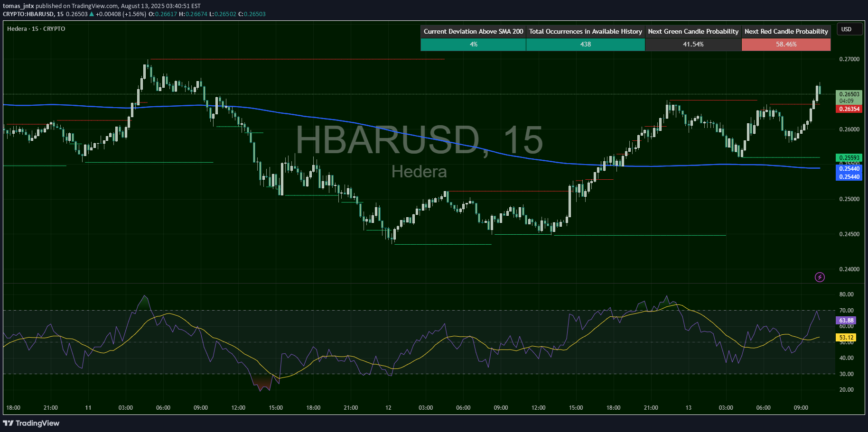
Task: Click the green 0.25593 price label
Action: pos(849,158)
